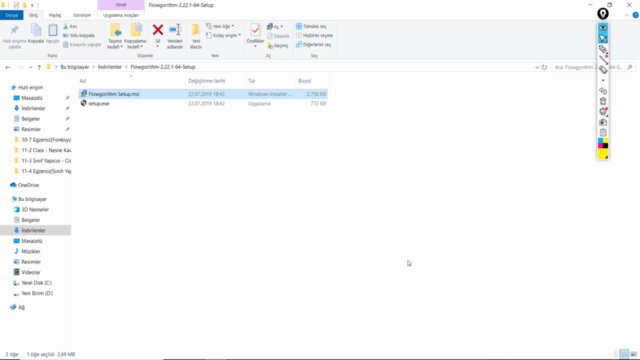Select the Flowgorithm Setup.msi file
The width and height of the screenshot is (640, 360).
(203, 94)
